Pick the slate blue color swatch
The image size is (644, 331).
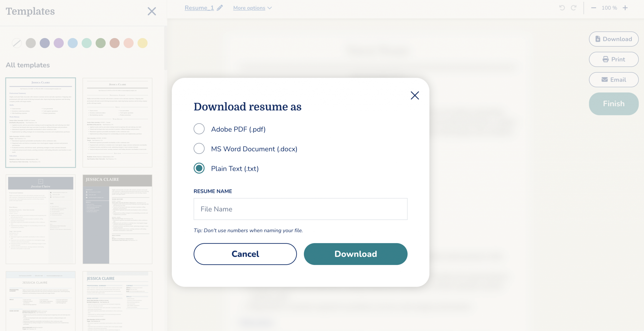tap(45, 43)
